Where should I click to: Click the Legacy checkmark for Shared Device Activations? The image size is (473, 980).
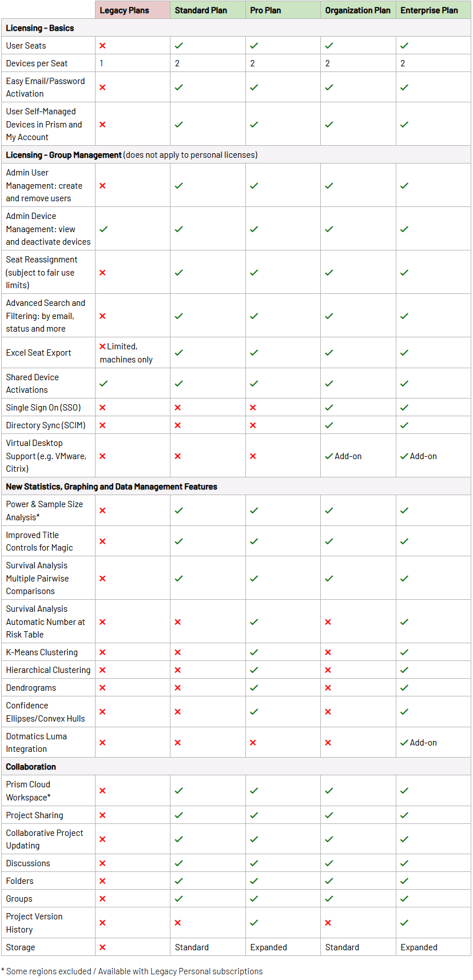(x=104, y=384)
